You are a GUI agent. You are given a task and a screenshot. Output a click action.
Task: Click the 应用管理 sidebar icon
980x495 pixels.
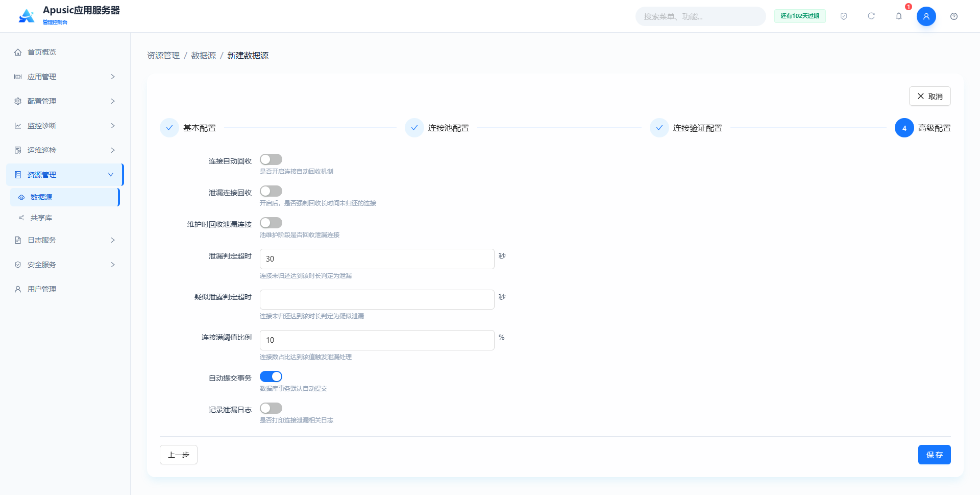coord(18,77)
